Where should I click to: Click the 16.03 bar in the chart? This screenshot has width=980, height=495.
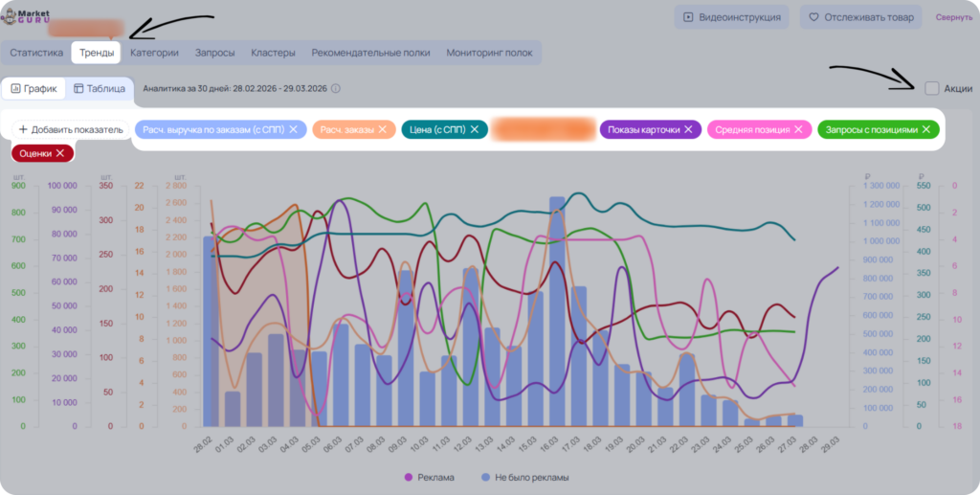(558, 312)
